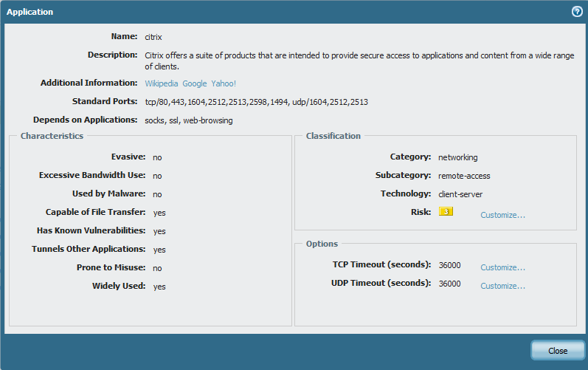
Task: Select the Excessive Bandwidth Use value
Action: click(157, 176)
